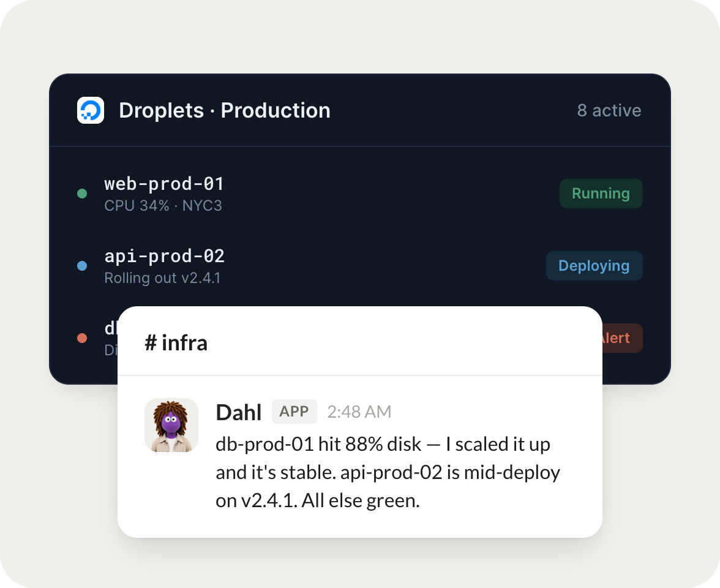The image size is (720, 588).
Task: Click the hash symbol before infra
Action: click(x=151, y=343)
